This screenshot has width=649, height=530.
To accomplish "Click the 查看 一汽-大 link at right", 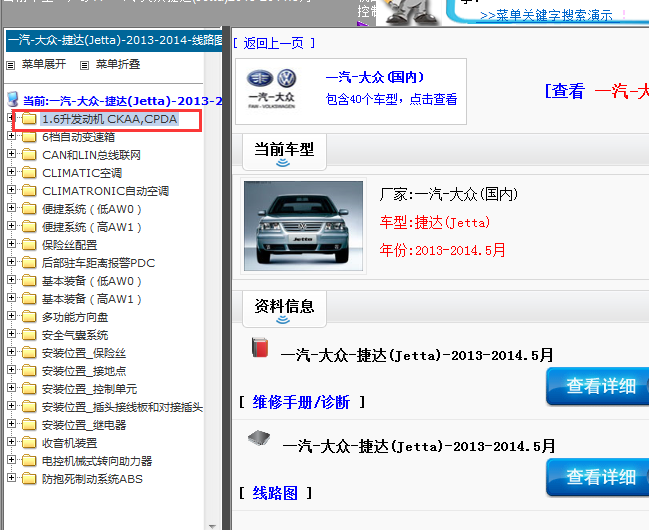I will (597, 91).
